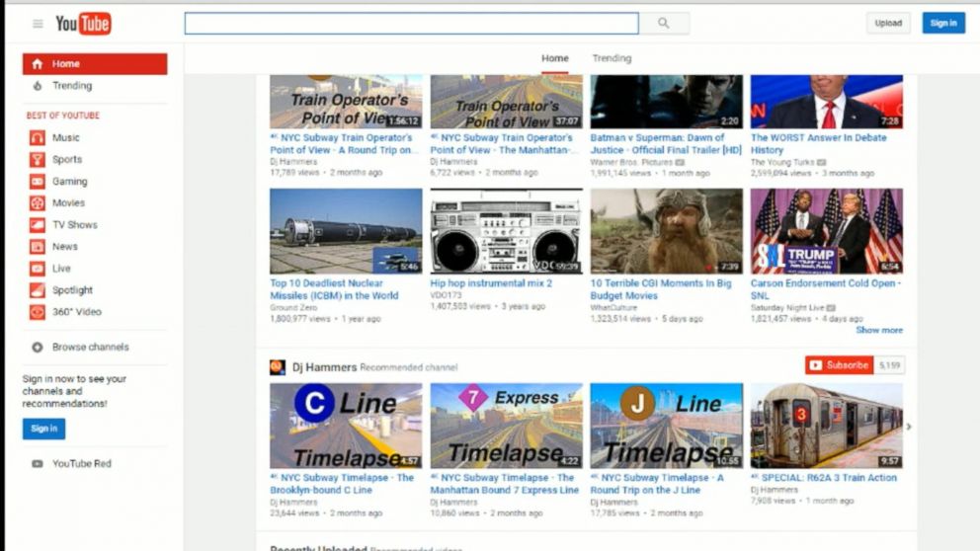Image resolution: width=980 pixels, height=551 pixels.
Task: Play the 7 Express Timelapse thumbnail
Action: [506, 426]
